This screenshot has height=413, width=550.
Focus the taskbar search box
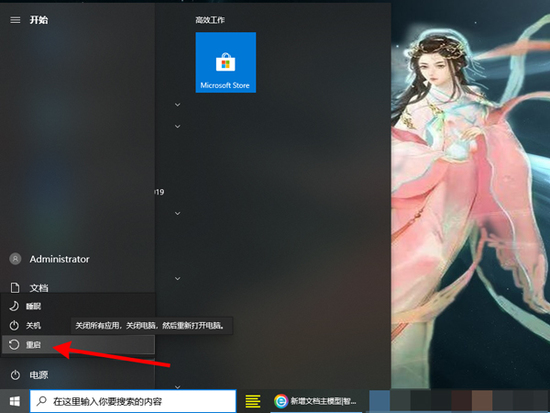[x=133, y=401]
